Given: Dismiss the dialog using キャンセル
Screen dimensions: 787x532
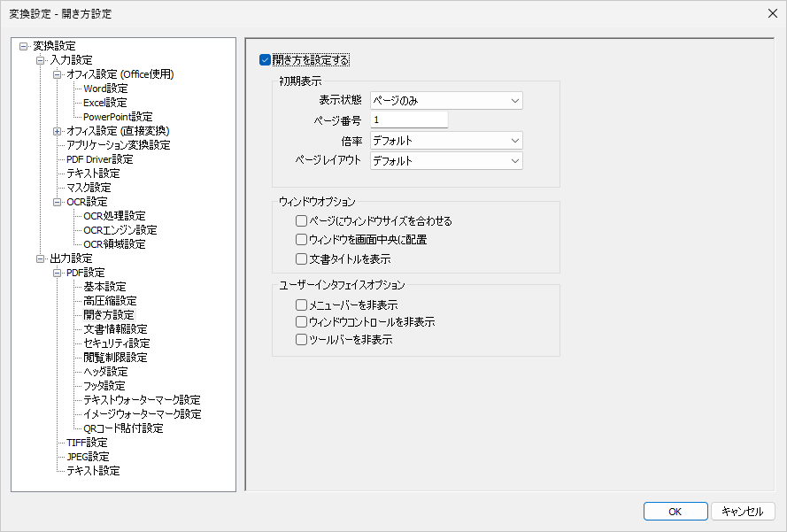Looking at the screenshot, I should click(745, 511).
